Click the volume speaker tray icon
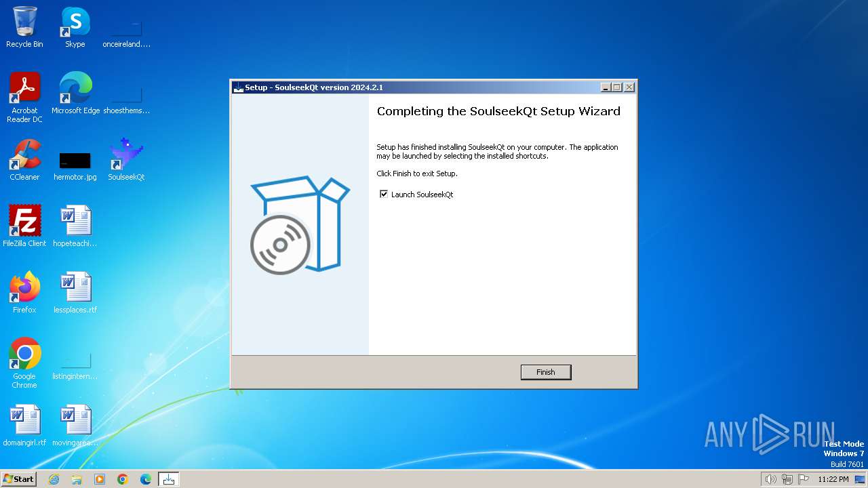868x488 pixels. (770, 479)
